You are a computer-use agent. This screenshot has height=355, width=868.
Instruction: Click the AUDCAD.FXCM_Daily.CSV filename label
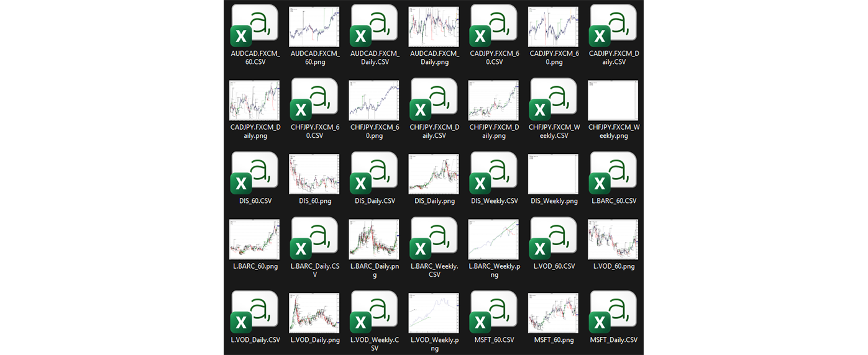(374, 58)
